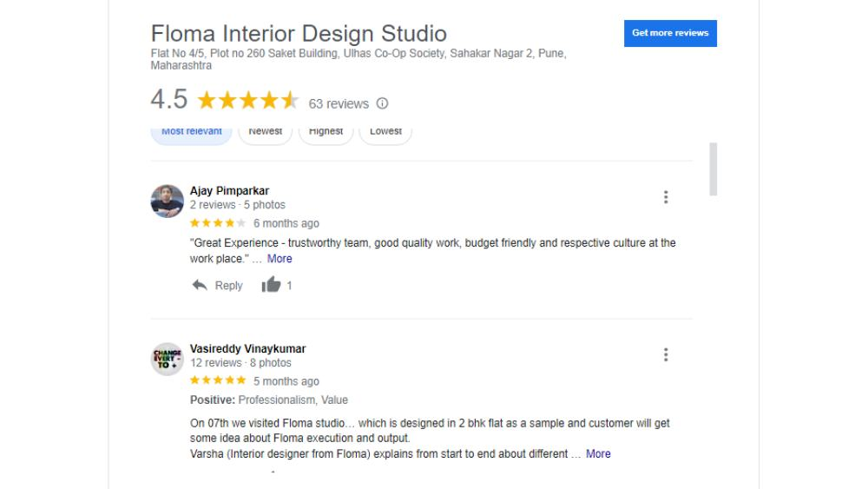Click thumbs-up like icon on Ajay's review
Viewport: 868px width, 489px height.
(271, 285)
